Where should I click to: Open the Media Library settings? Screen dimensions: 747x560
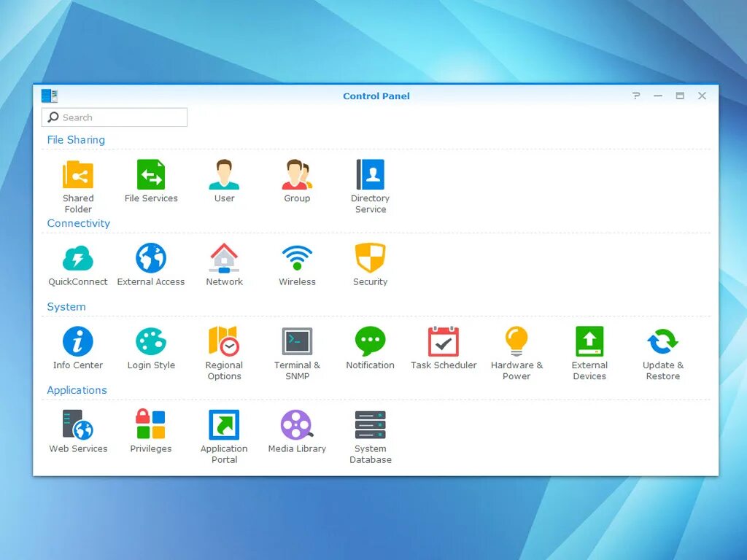(x=297, y=427)
